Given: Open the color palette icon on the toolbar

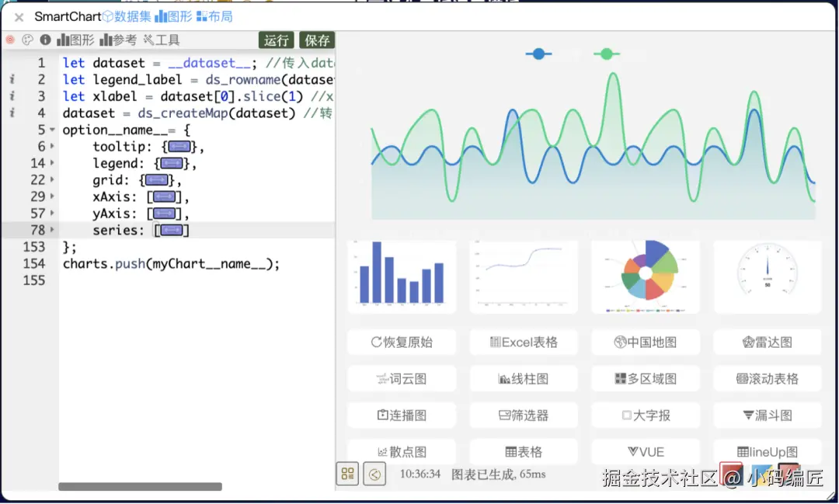Looking at the screenshot, I should pos(27,39).
